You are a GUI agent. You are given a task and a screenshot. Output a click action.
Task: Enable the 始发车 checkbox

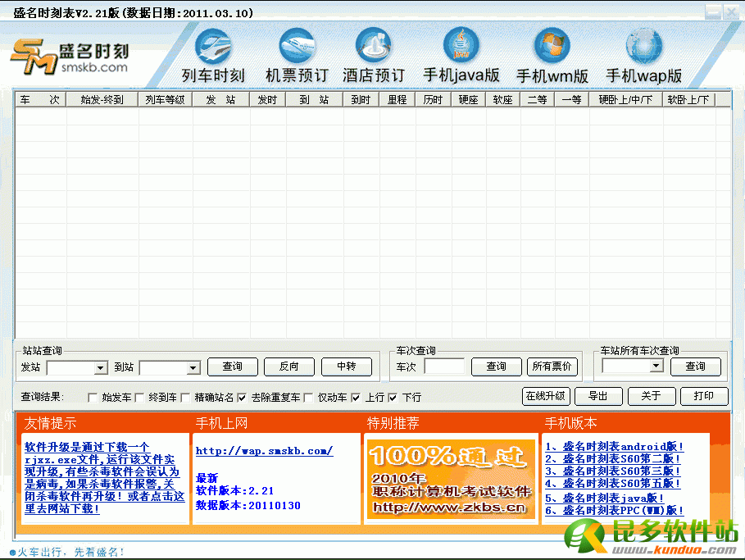92,398
